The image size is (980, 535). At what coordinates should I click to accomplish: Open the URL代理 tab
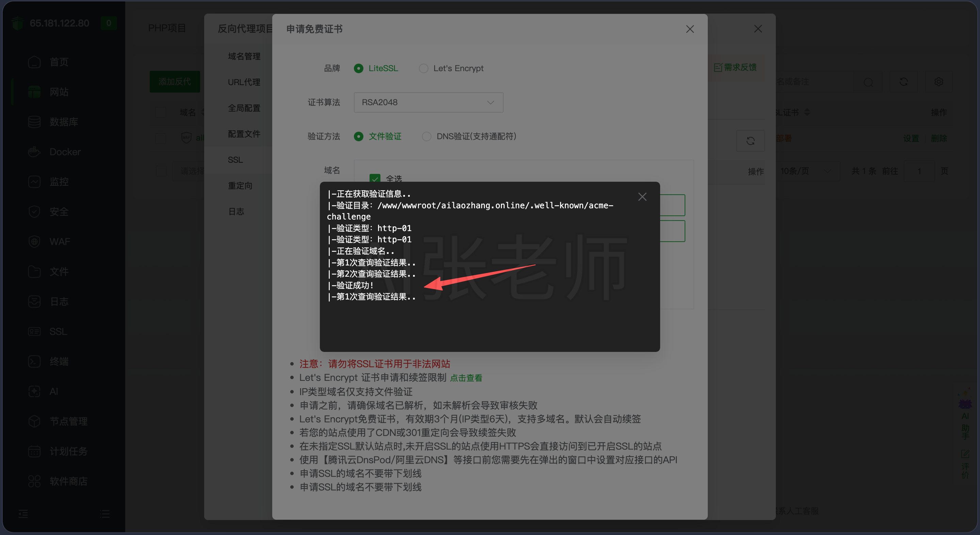click(x=244, y=82)
